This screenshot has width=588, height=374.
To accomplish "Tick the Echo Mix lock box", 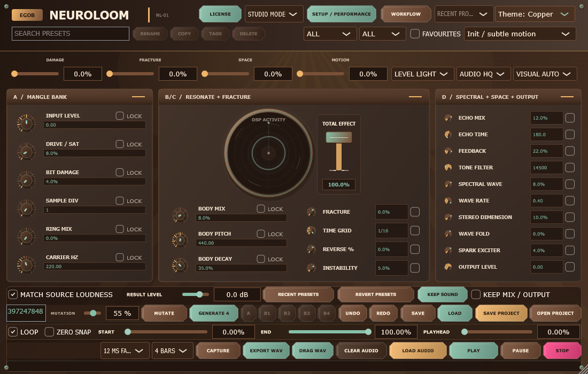I will pos(570,118).
